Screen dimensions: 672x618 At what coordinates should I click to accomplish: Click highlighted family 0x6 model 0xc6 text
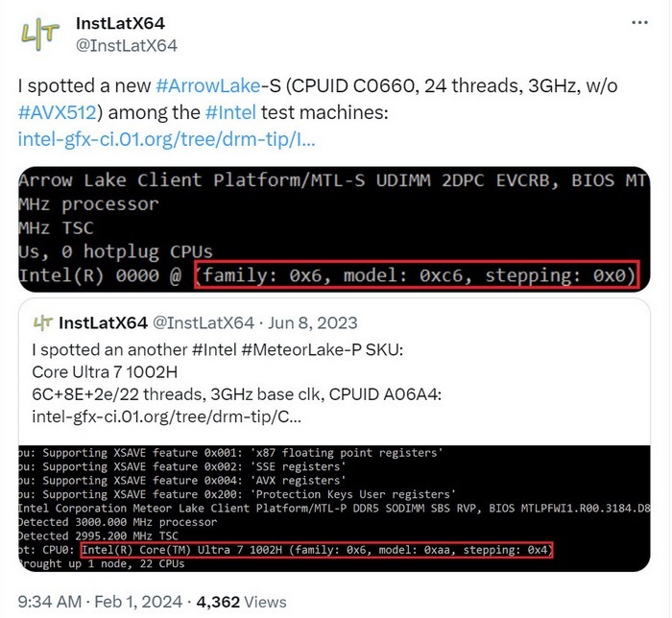pyautogui.click(x=417, y=274)
